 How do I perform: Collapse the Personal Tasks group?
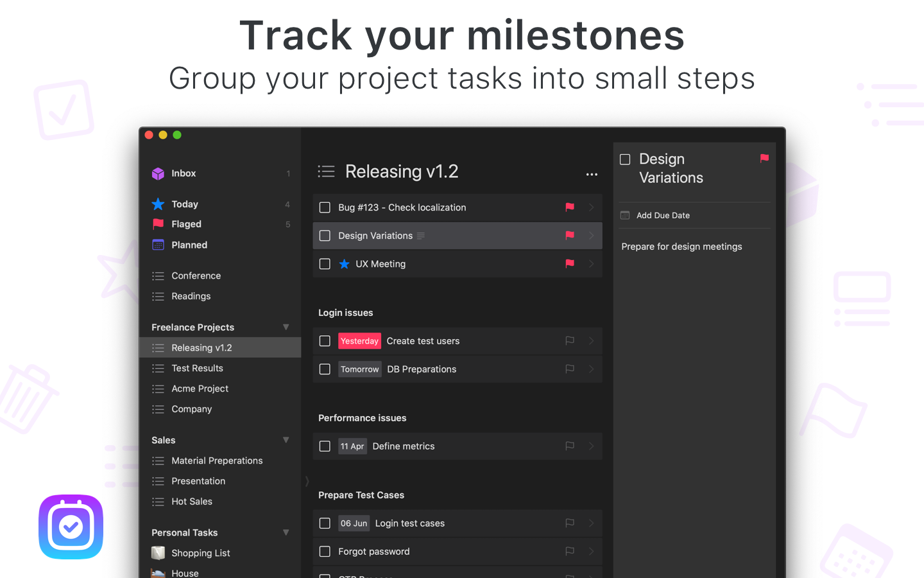[x=286, y=532]
